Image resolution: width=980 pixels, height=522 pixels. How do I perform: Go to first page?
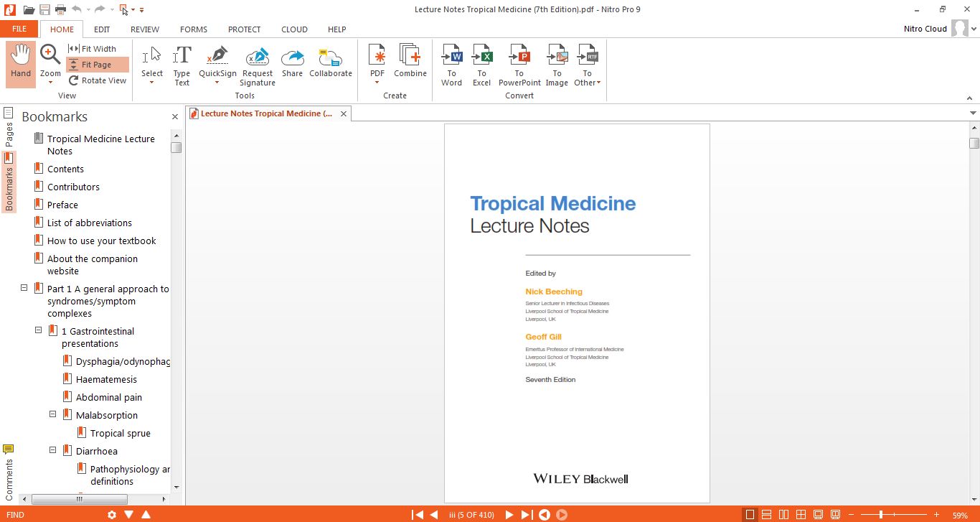click(417, 515)
